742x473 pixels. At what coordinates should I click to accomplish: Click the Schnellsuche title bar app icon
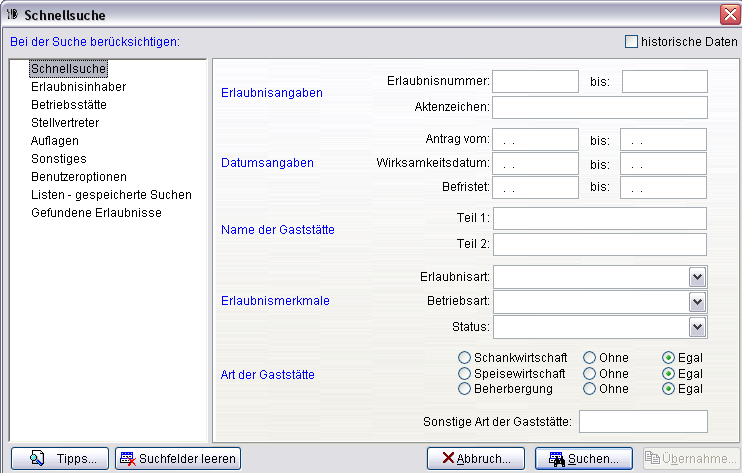[12, 14]
